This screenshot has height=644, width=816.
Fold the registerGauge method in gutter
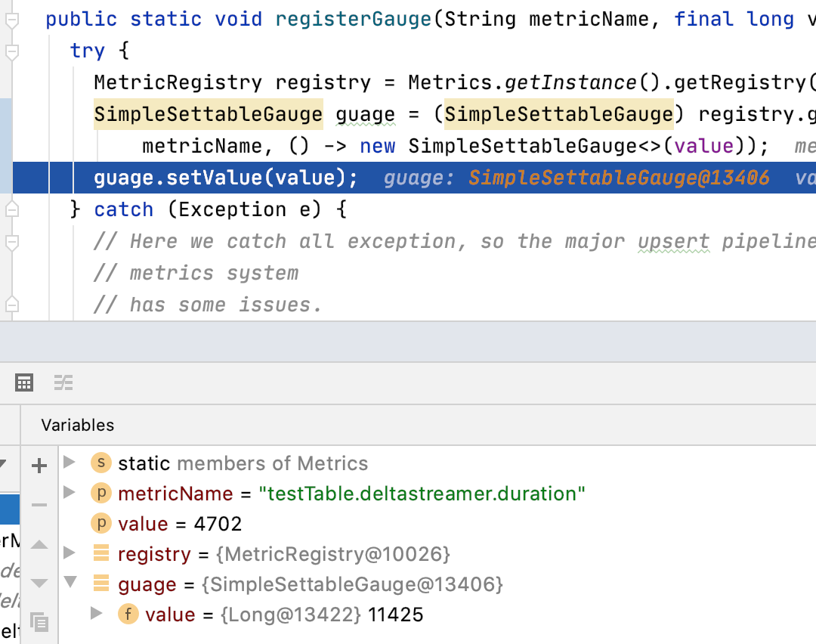tap(11, 20)
